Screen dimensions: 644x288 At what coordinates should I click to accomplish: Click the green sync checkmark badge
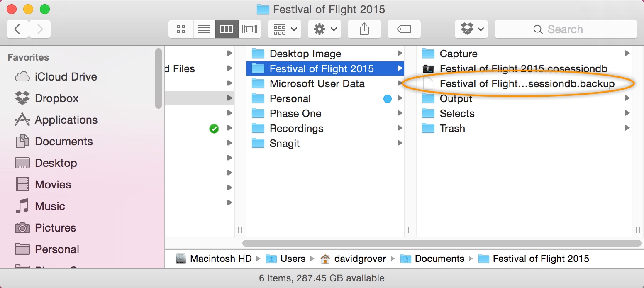(214, 129)
